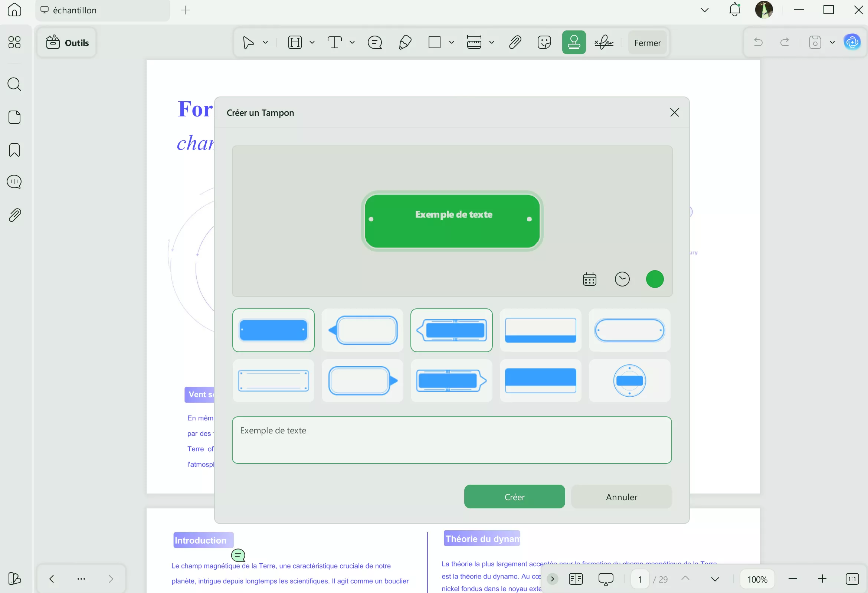Image resolution: width=868 pixels, height=593 pixels.
Task: Click the stamp text input field
Action: (x=451, y=440)
